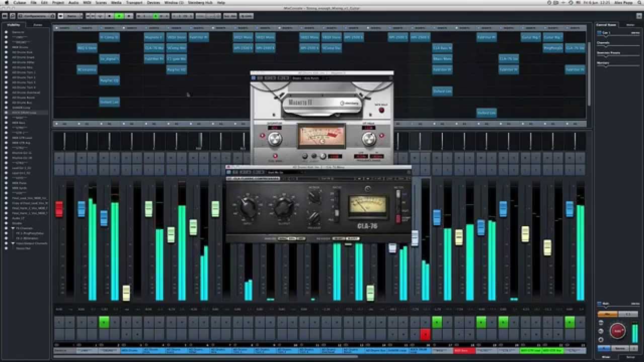
Task: Click the RCompressor insert slot
Action: click(87, 69)
